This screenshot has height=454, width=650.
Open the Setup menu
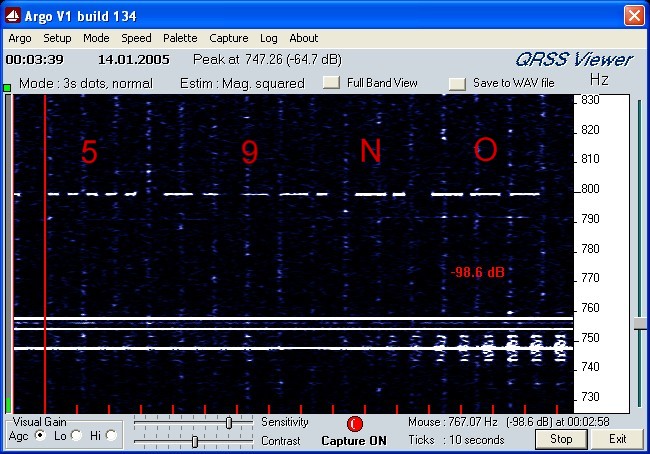57,38
